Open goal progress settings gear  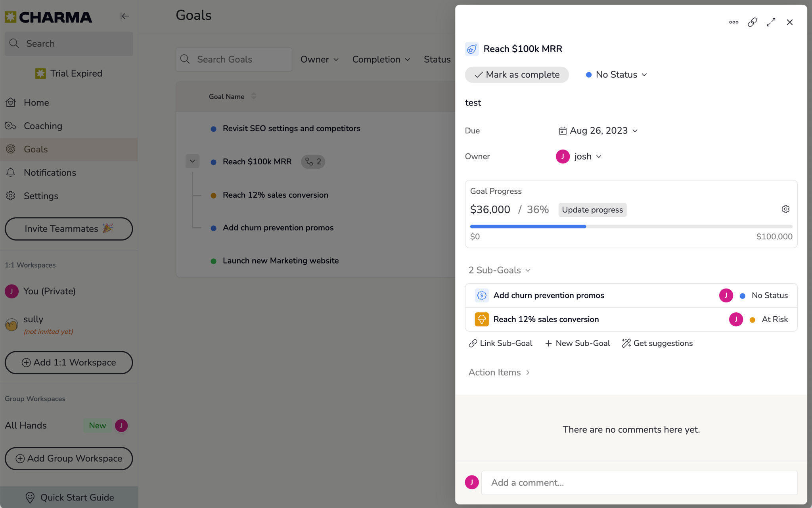click(785, 209)
